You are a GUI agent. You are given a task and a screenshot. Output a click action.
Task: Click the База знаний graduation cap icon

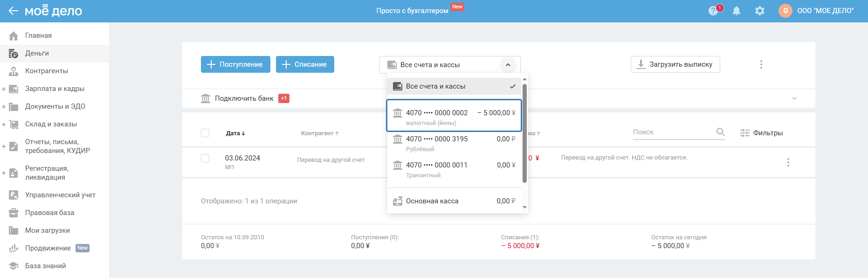tap(14, 266)
